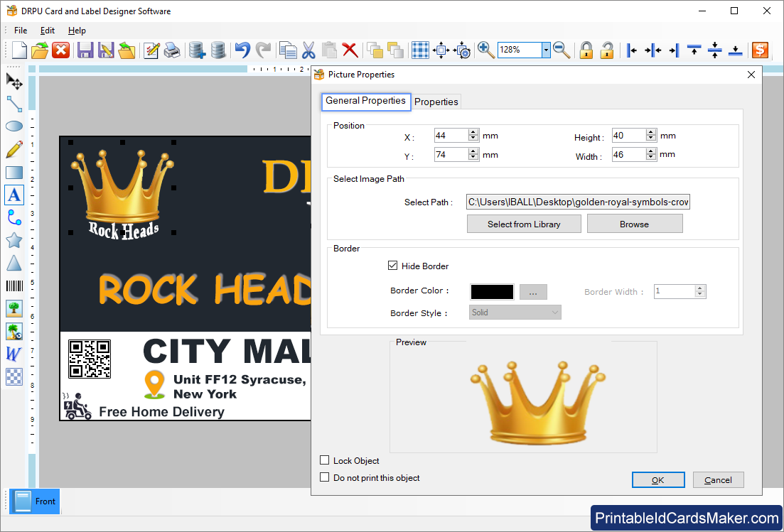Open a file with the folder icon

(40, 50)
